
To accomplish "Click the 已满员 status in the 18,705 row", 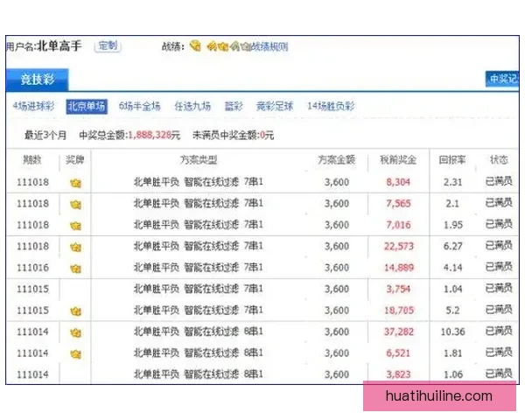I will (x=499, y=310).
